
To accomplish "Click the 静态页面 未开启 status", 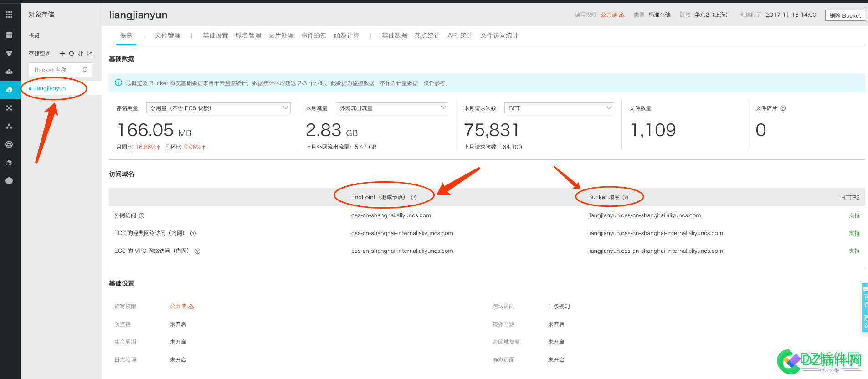I will [556, 360].
